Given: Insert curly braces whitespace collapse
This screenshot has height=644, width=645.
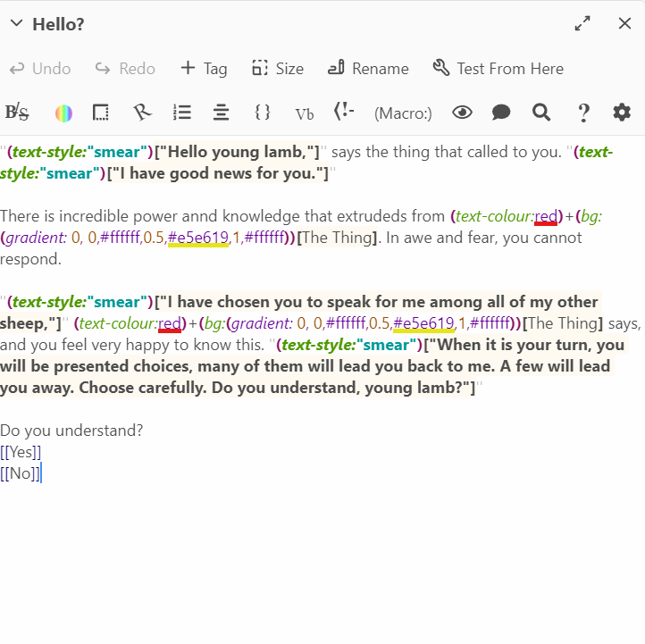Looking at the screenshot, I should [x=263, y=113].
